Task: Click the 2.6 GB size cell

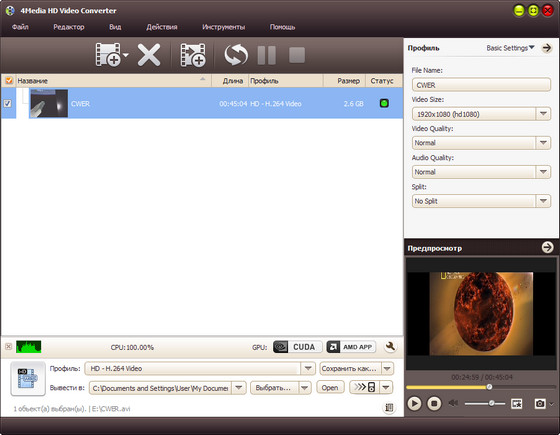Action: pos(353,104)
